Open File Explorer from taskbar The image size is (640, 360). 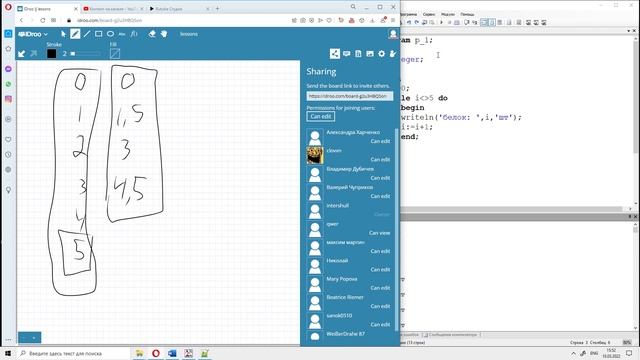point(139,353)
